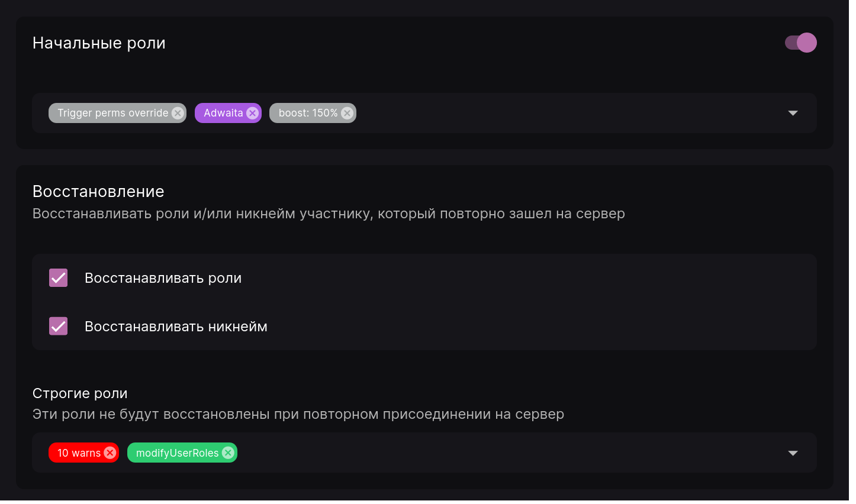Click the "Строгие роли" heading
The height and width of the screenshot is (504, 856).
[x=80, y=393]
